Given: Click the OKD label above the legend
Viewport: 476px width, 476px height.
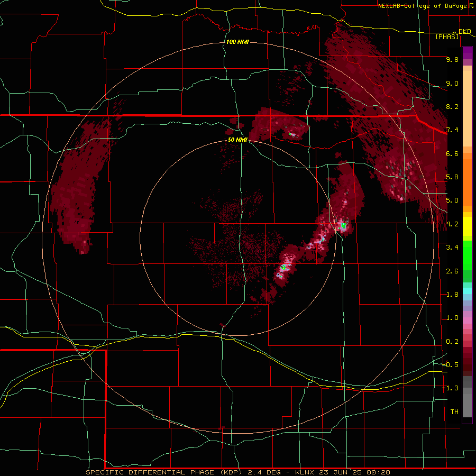Looking at the screenshot, I should [x=464, y=31].
